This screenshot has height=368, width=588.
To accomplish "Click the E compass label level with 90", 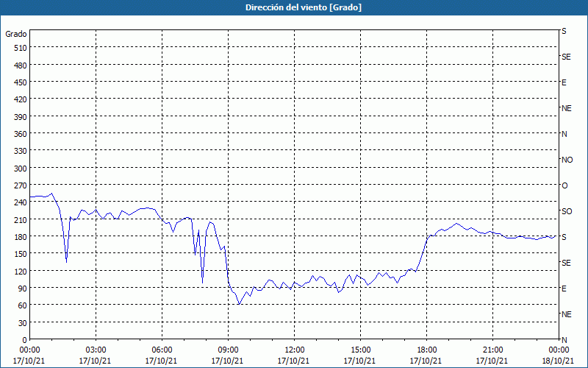I will pos(564,289).
